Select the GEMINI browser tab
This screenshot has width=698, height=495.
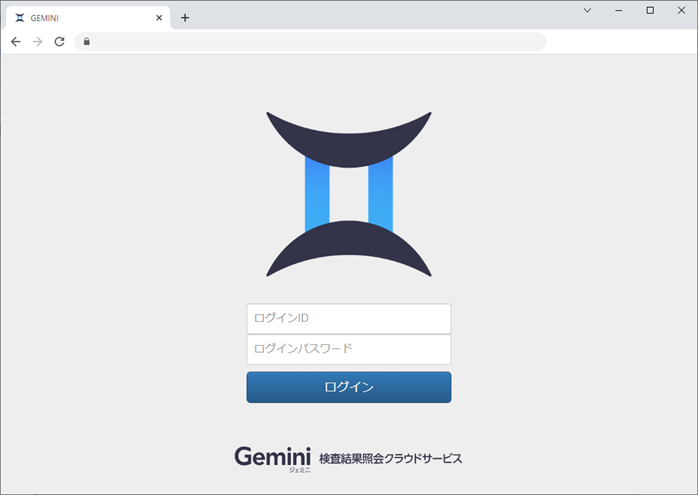point(88,18)
